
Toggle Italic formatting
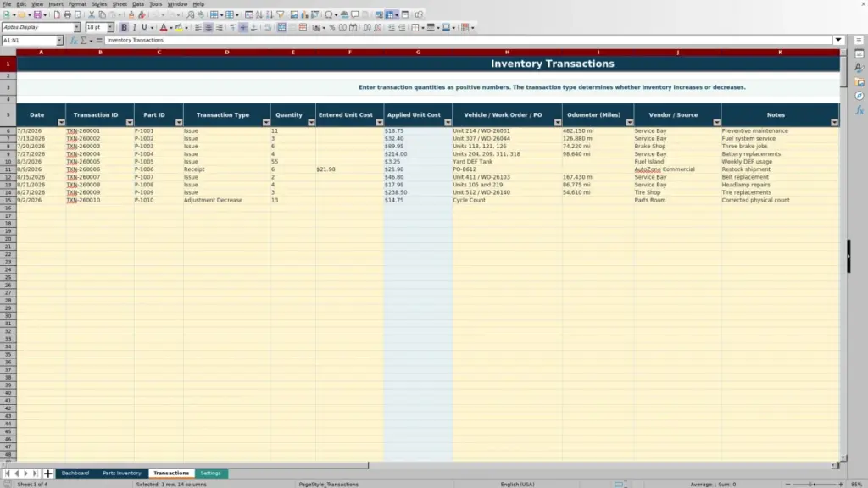coord(135,27)
